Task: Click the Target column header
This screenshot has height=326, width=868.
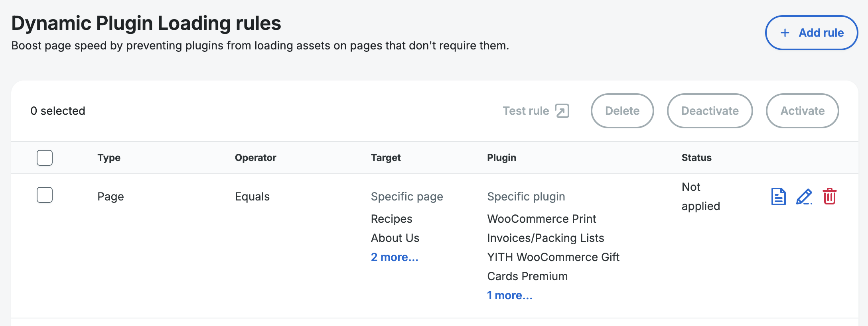Action: pyautogui.click(x=385, y=158)
